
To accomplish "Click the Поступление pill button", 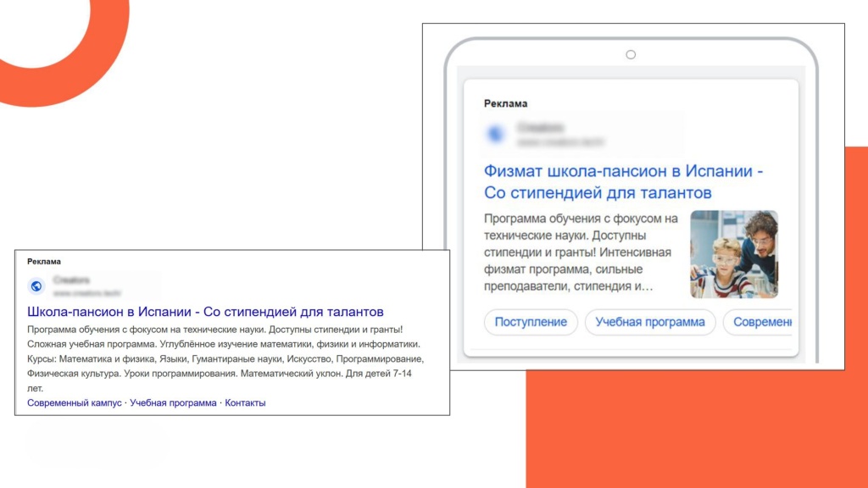I will 530,323.
